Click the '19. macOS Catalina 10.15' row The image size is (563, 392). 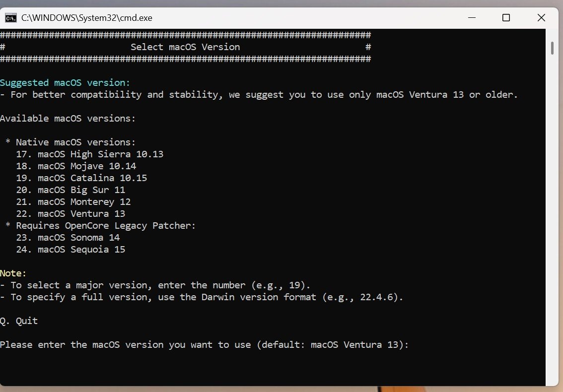click(x=81, y=178)
